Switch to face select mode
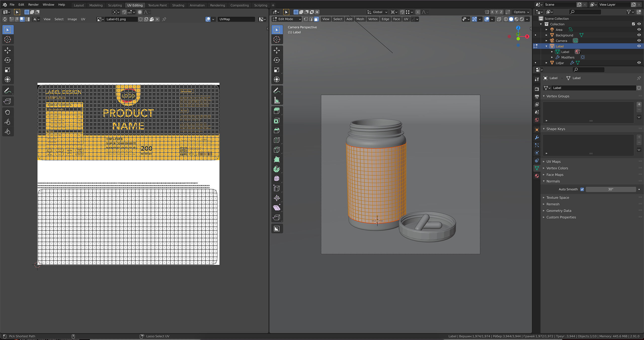The image size is (644, 340). (x=316, y=19)
